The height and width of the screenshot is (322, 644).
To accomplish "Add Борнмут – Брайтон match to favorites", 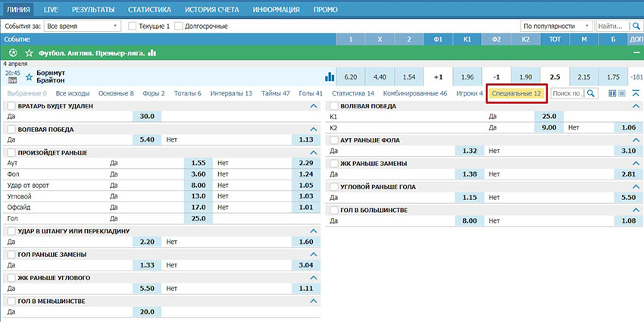I will pyautogui.click(x=30, y=77).
